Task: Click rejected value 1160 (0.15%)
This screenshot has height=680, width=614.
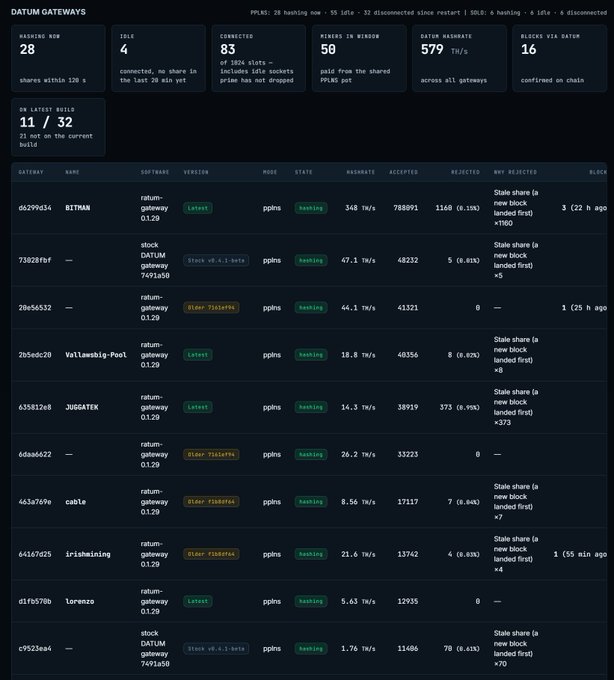Action: (457, 208)
